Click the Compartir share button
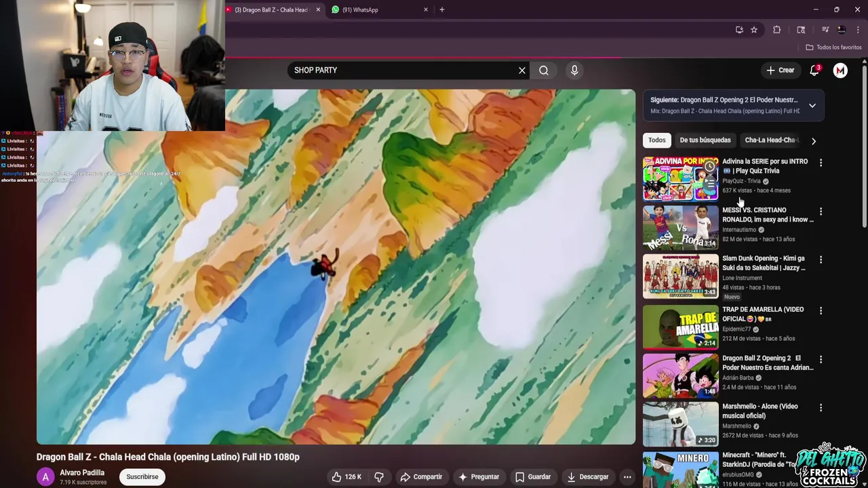The width and height of the screenshot is (868, 488). 421,477
